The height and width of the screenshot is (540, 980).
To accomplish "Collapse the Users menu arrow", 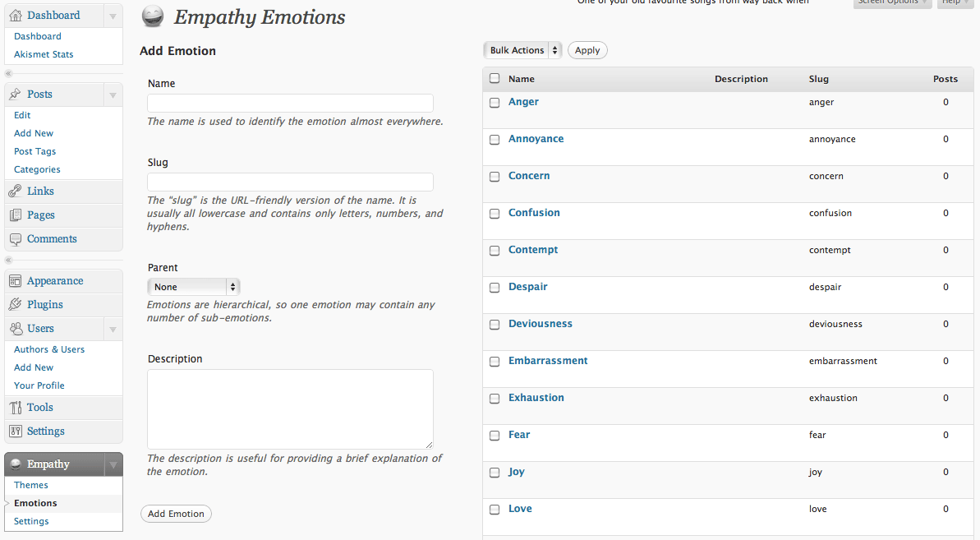I will pyautogui.click(x=113, y=329).
